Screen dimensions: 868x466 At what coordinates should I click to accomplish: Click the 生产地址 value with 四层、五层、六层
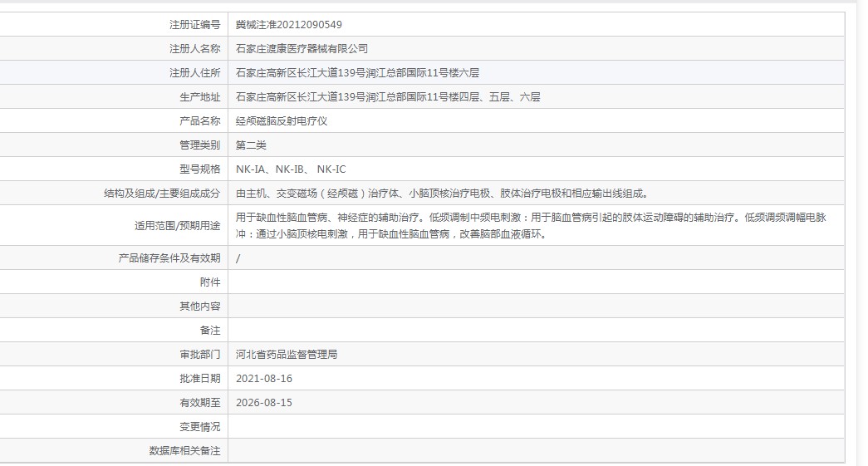click(388, 97)
